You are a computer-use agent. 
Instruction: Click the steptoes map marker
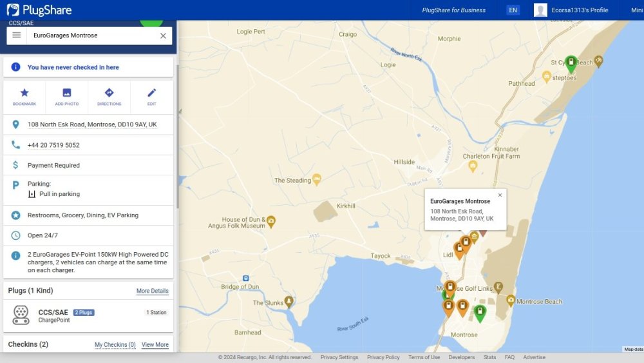(x=546, y=77)
